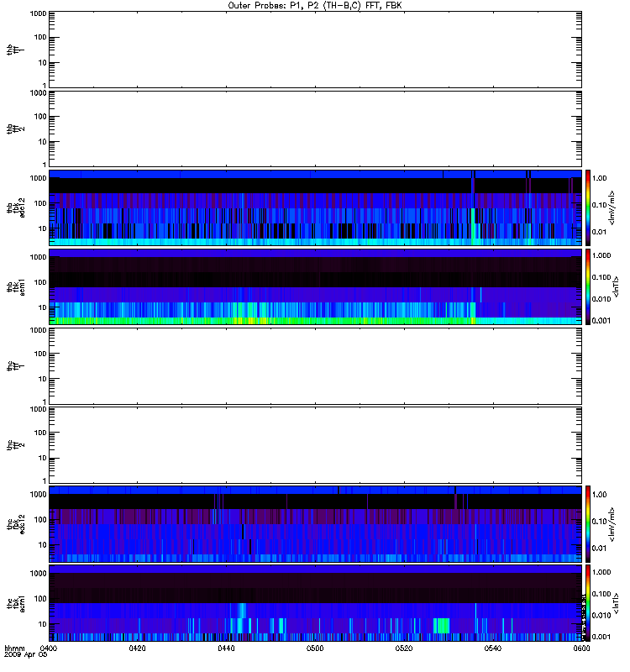630x672 pixels.
Task: Click the thc fbk edc12 color bar
Action: click(x=588, y=523)
